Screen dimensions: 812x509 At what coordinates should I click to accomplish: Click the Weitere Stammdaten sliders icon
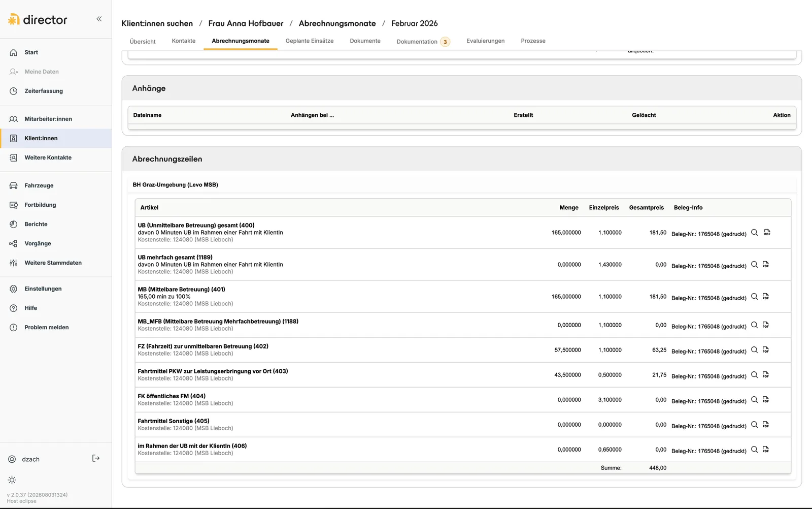(14, 263)
